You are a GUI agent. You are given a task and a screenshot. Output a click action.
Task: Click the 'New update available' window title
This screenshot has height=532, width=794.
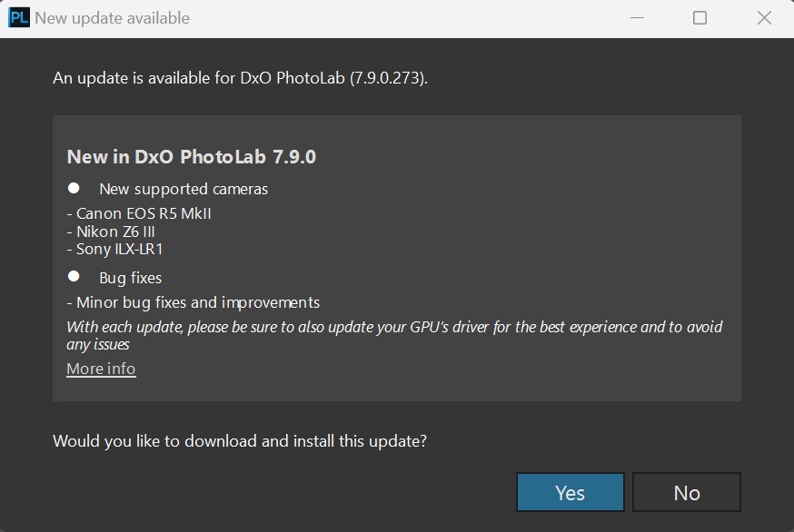pyautogui.click(x=113, y=18)
